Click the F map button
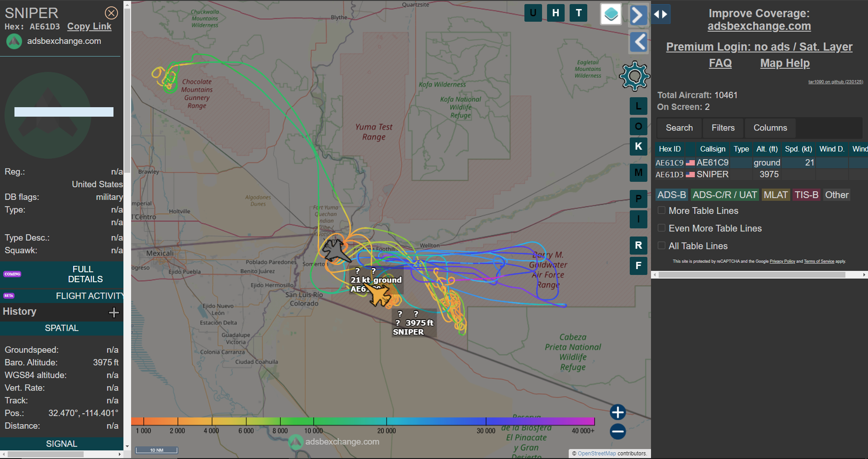The image size is (868, 459). (638, 265)
